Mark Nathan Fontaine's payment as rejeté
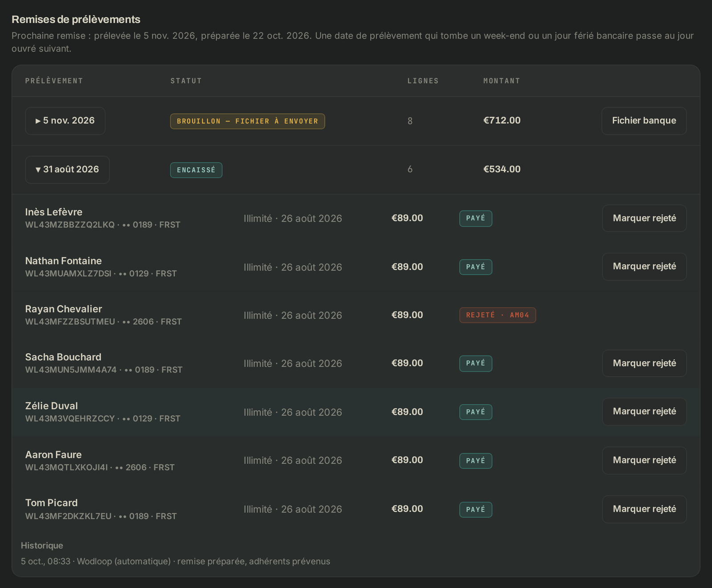Viewport: 712px width, 588px height. coord(644,267)
